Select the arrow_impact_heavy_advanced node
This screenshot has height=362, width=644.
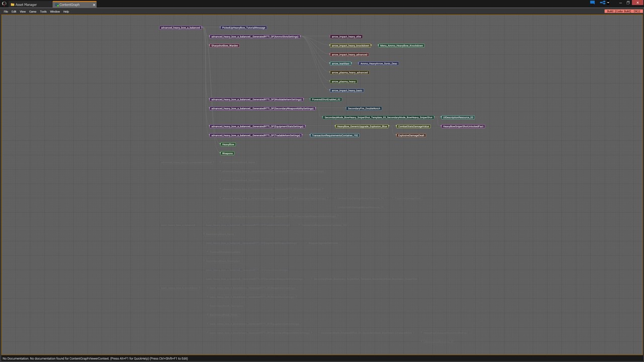pyautogui.click(x=349, y=55)
